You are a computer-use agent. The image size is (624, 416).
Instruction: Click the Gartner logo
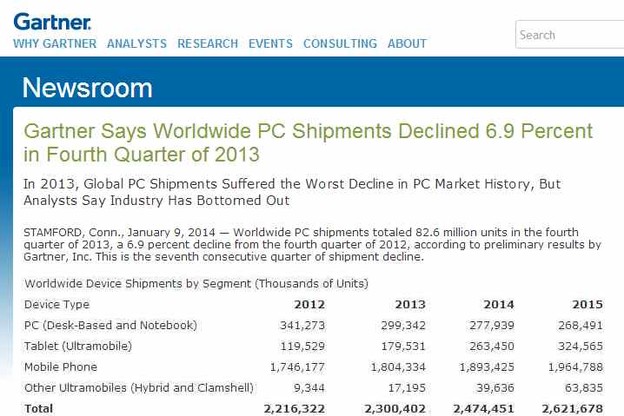[52, 20]
